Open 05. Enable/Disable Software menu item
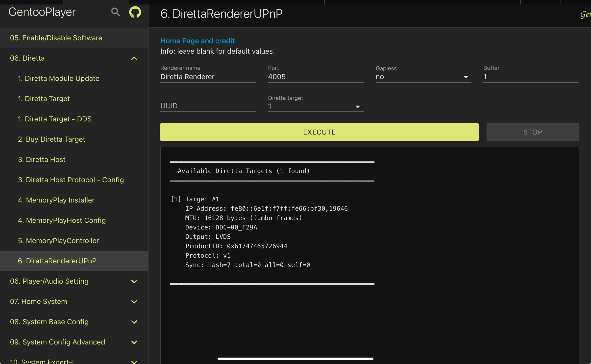Screen dimensions: 591x364 pos(56,38)
